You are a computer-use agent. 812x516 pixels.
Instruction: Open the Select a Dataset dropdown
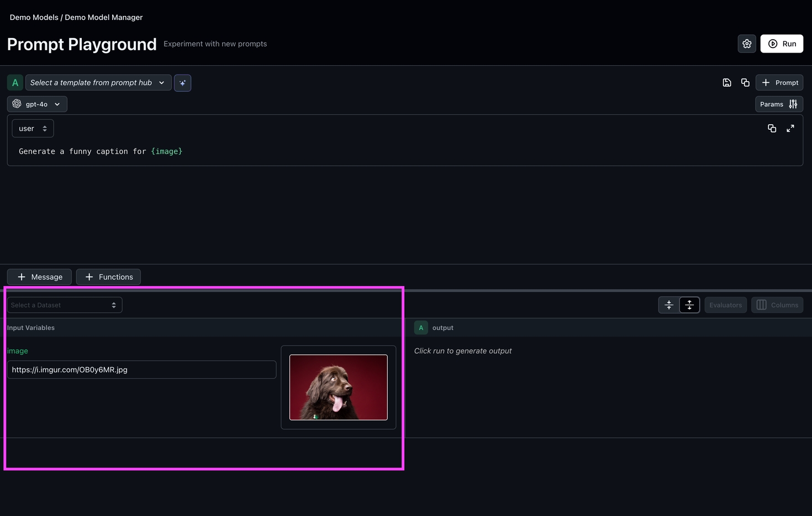point(64,305)
